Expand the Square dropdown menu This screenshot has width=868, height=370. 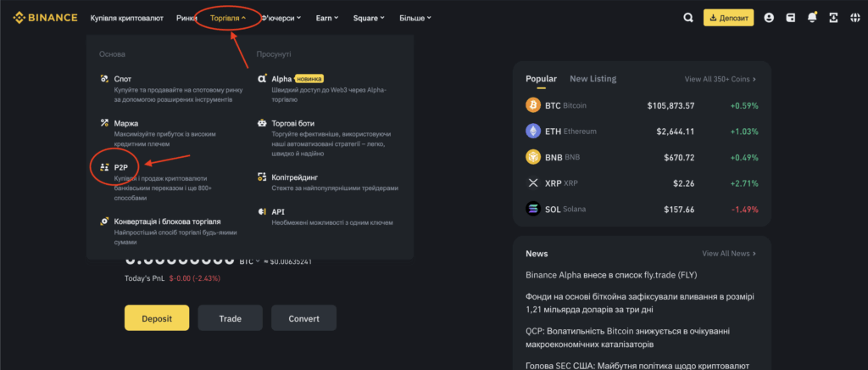369,17
